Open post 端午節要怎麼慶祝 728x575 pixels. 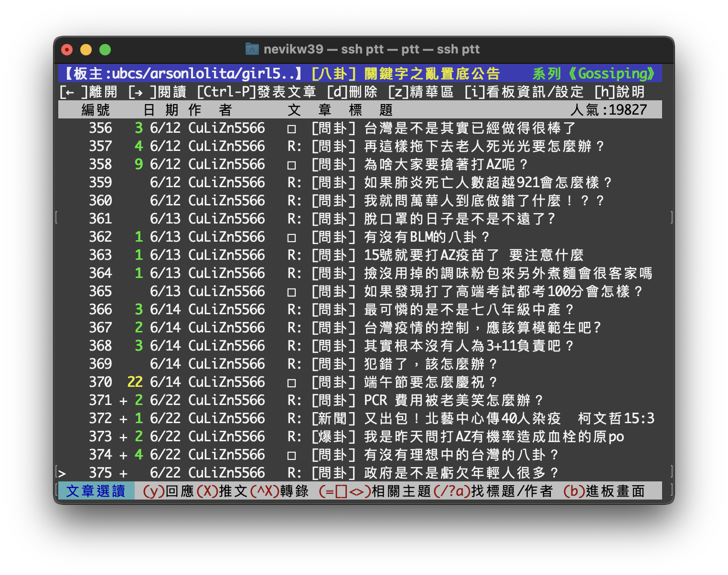pyautogui.click(x=430, y=382)
